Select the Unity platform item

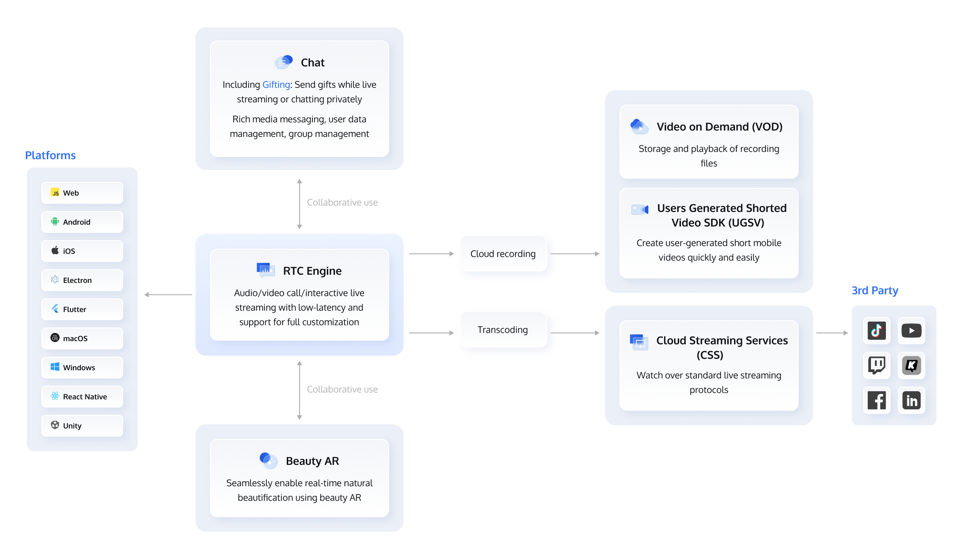[x=82, y=426]
